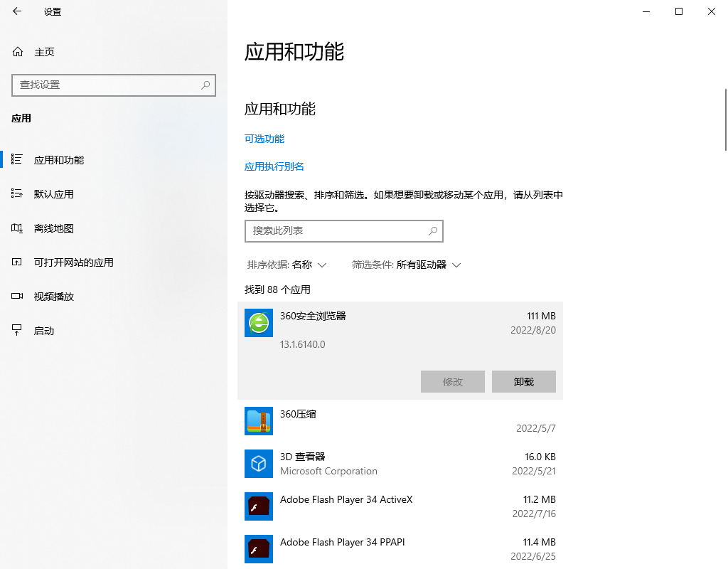Click the 搜索此列表 input field
The width and height of the screenshot is (728, 569).
tap(334, 231)
